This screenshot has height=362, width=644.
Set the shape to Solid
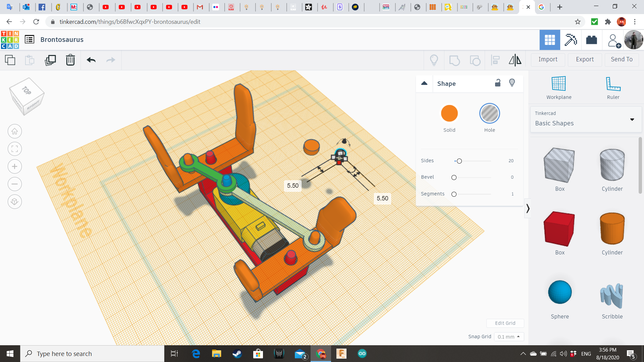[x=449, y=113]
